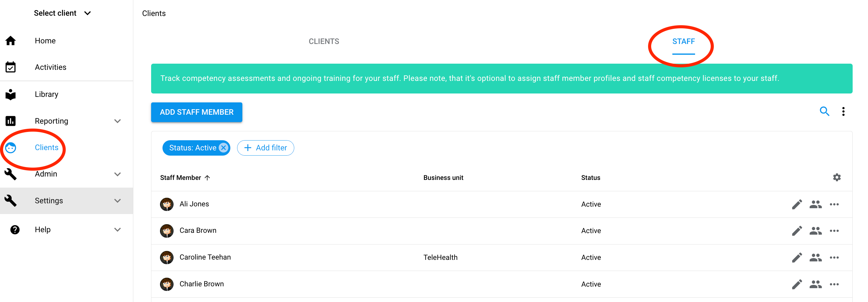Open Library in sidebar
The height and width of the screenshot is (302, 868).
pyautogui.click(x=46, y=94)
